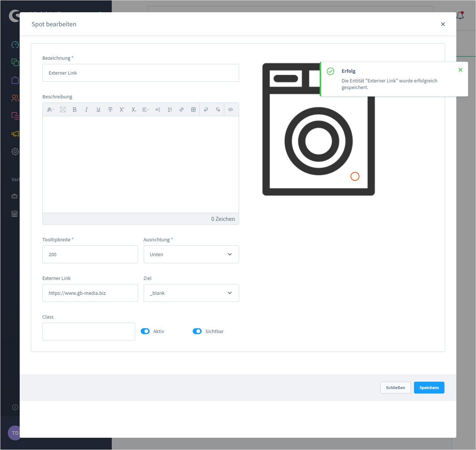Screen dimensions: 476x450
Task: Open the marketing megaphone icon in sidebar
Action: pyautogui.click(x=15, y=134)
